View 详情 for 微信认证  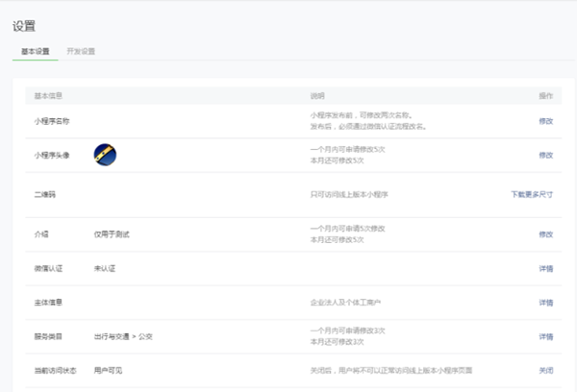[x=545, y=269]
